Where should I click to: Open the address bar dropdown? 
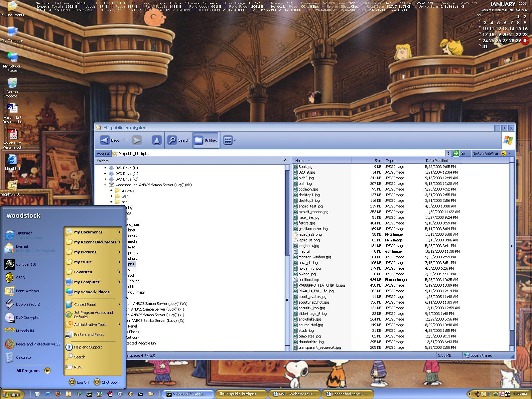[x=448, y=153]
